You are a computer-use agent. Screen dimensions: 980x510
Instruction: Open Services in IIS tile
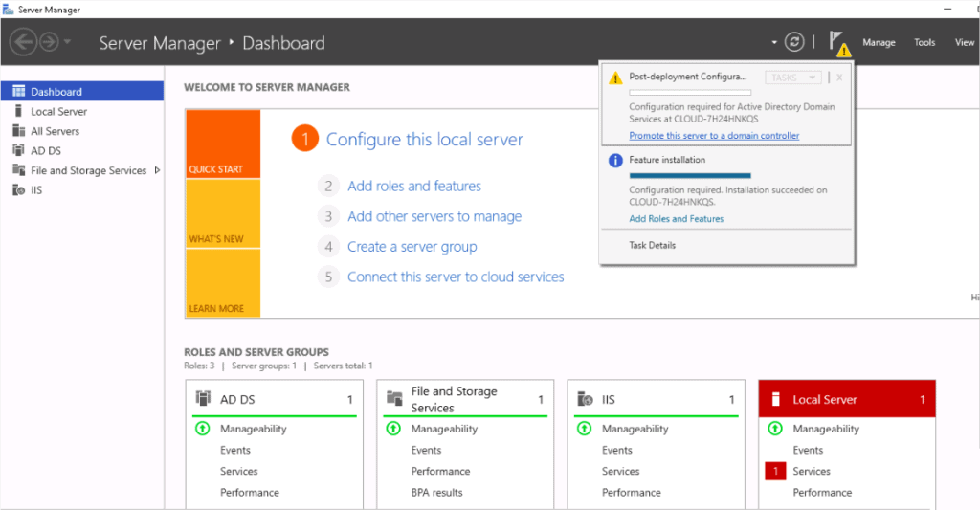[x=620, y=472]
